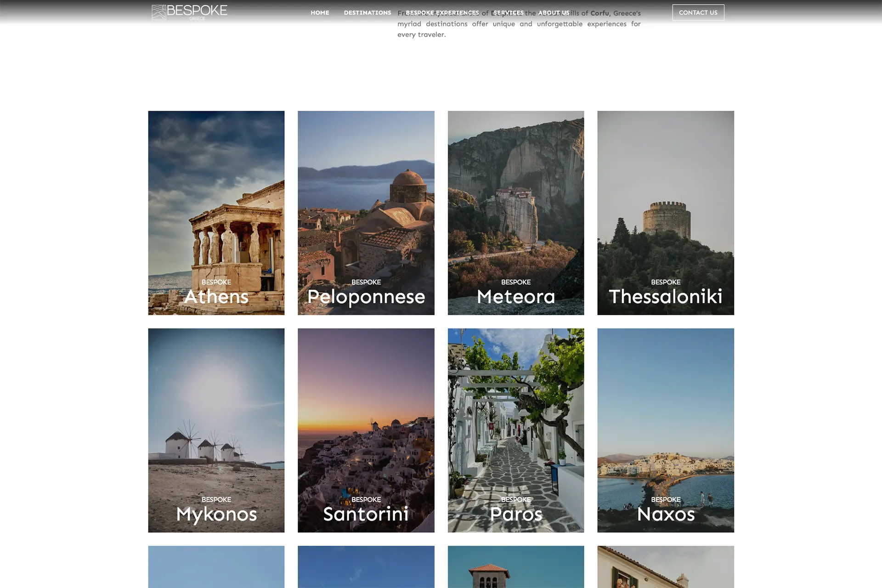Go to the Services menu item

point(508,13)
